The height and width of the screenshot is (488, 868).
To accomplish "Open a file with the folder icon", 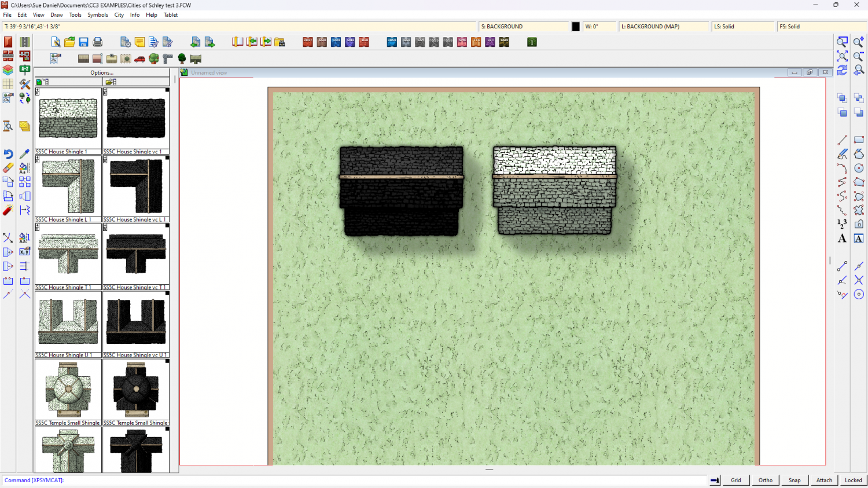I will [69, 42].
